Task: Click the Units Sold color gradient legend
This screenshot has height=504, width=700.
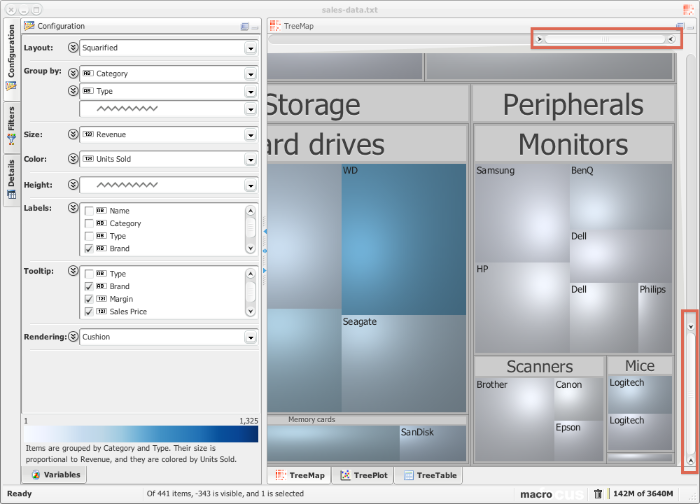Action: pos(140,434)
